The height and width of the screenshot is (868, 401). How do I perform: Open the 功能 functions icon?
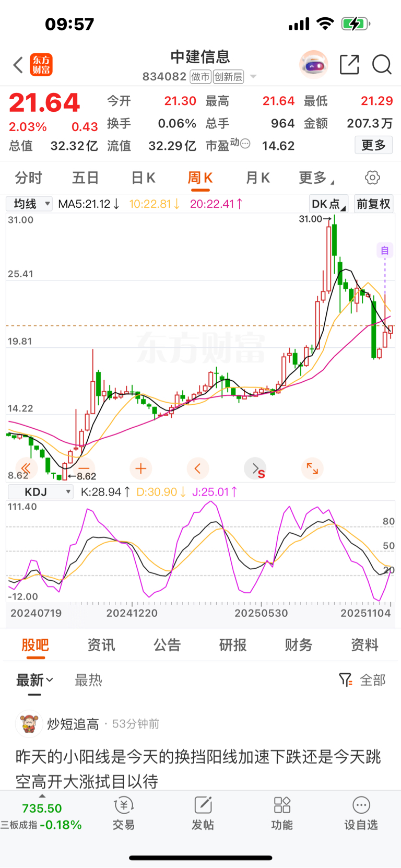(x=282, y=814)
